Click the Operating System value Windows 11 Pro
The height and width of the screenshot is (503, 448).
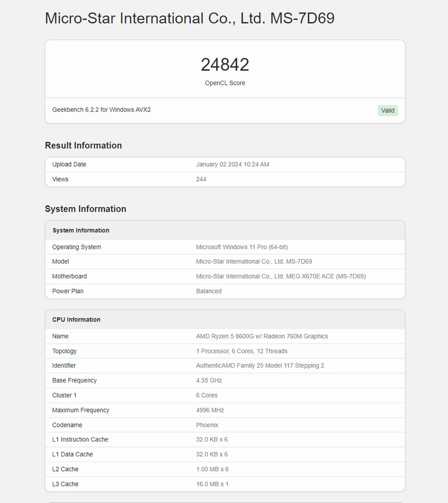242,247
